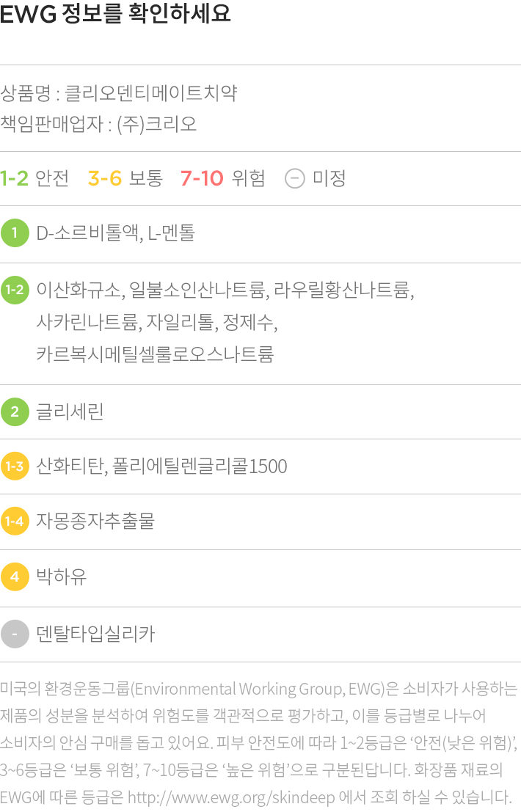Select the 1-2 안전 legend label
The width and height of the screenshot is (521, 812).
click(x=34, y=178)
